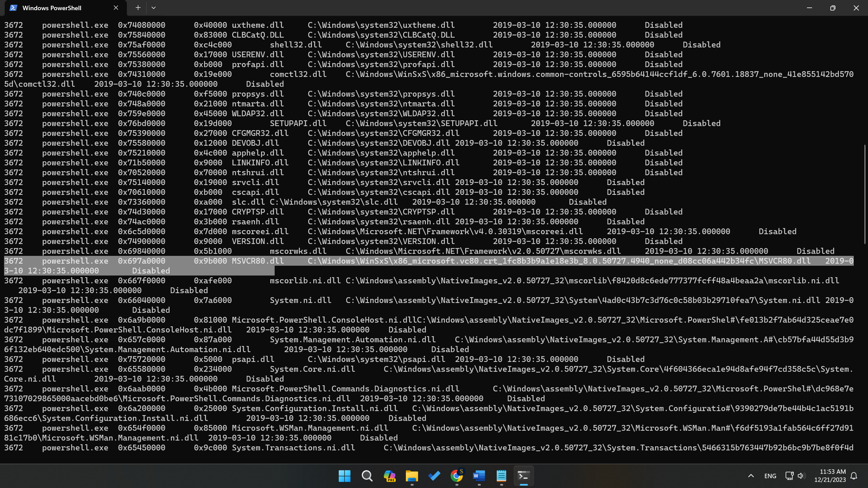Click the PowerShell icon in the tab
Image resolution: width=868 pixels, height=488 pixels.
tap(13, 8)
